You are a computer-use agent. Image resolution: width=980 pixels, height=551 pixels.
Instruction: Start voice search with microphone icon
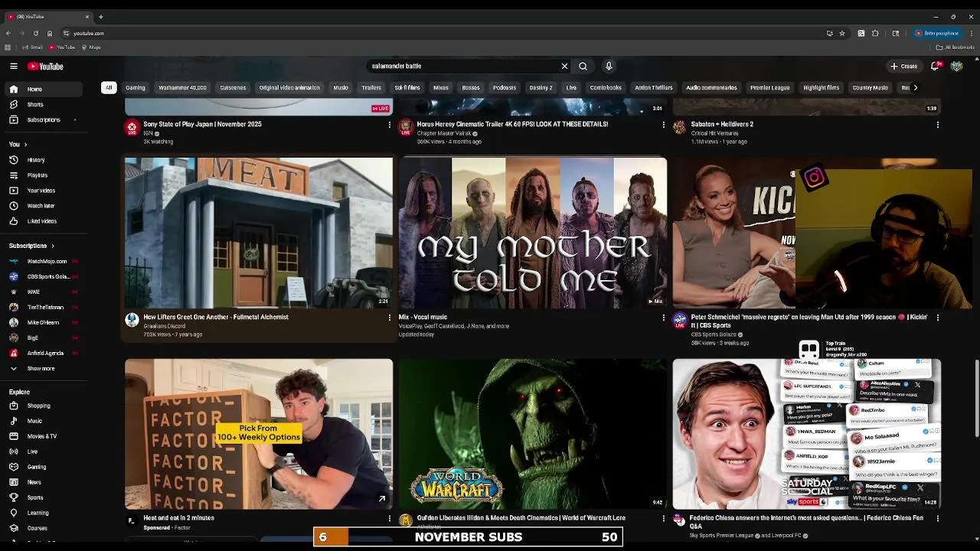click(609, 67)
